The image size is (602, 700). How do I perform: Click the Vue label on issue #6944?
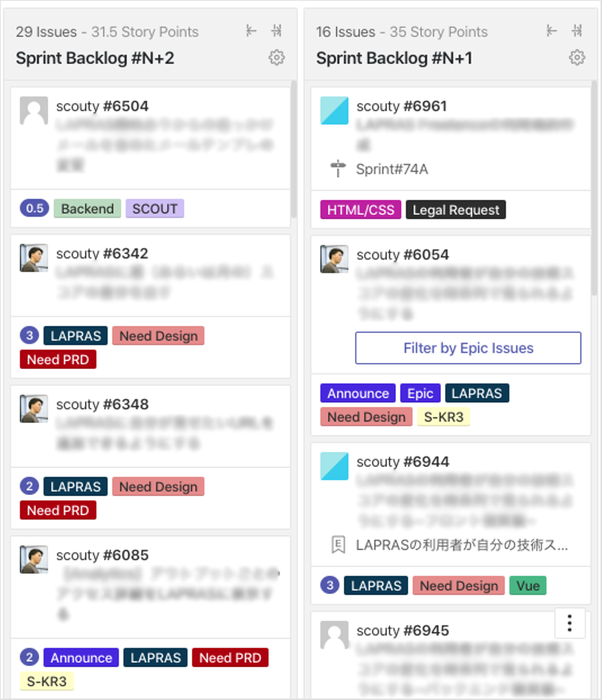coord(528,585)
